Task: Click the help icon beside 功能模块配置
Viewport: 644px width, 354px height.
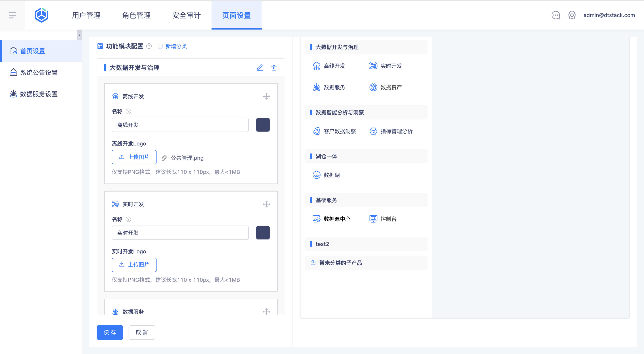Action: point(149,46)
